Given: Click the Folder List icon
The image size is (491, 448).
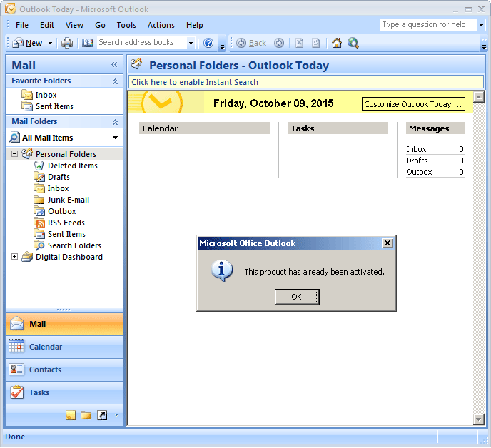Looking at the screenshot, I should 86,415.
